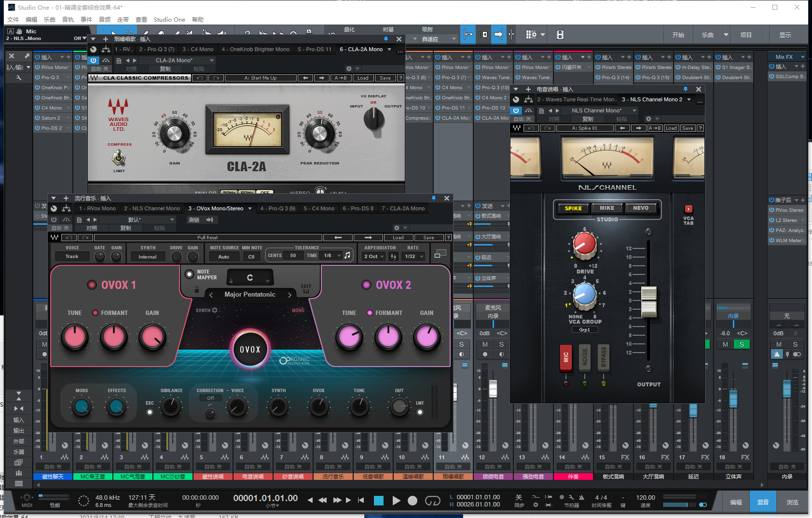Toggle the Note Mapper on/off switch

[x=189, y=274]
